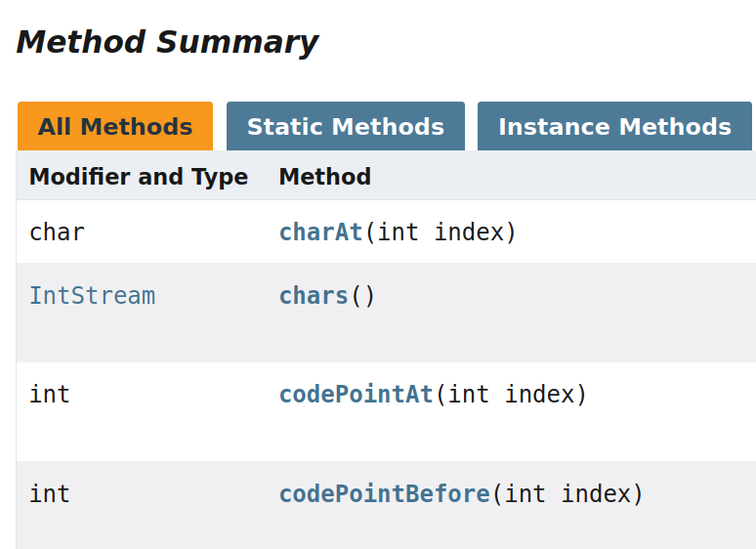
Task: Click the int type in codePointBefore row
Action: click(49, 494)
